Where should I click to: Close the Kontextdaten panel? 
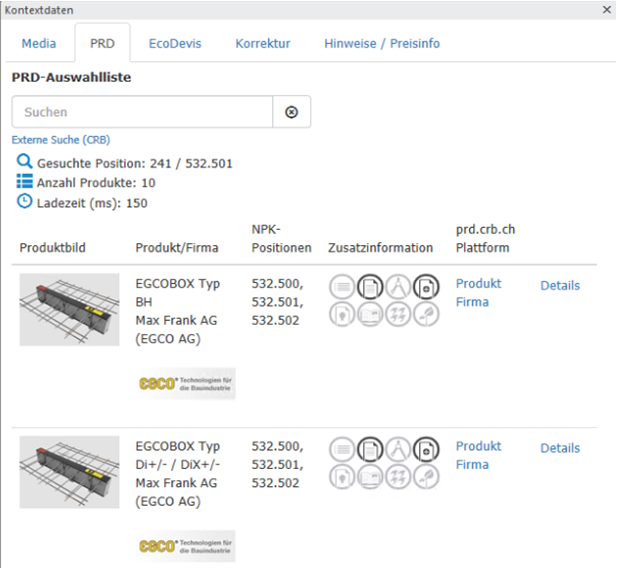(x=607, y=9)
